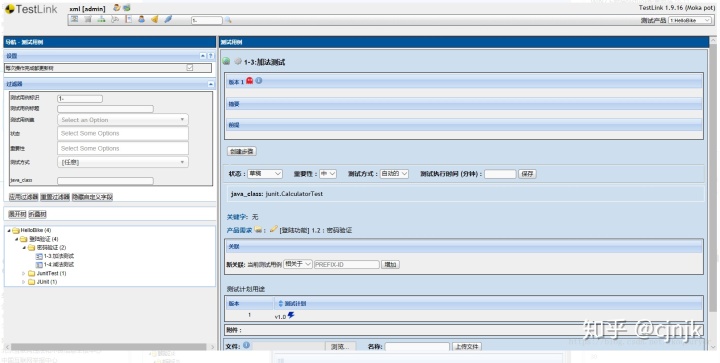The image size is (720, 363).
Task: Click the document report toolbar icon
Action: 128,19
